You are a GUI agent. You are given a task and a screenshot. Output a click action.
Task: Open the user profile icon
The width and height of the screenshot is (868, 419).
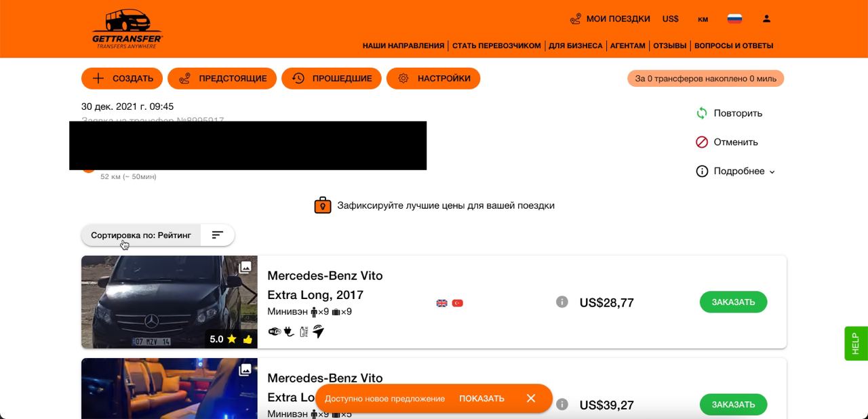coord(766,19)
